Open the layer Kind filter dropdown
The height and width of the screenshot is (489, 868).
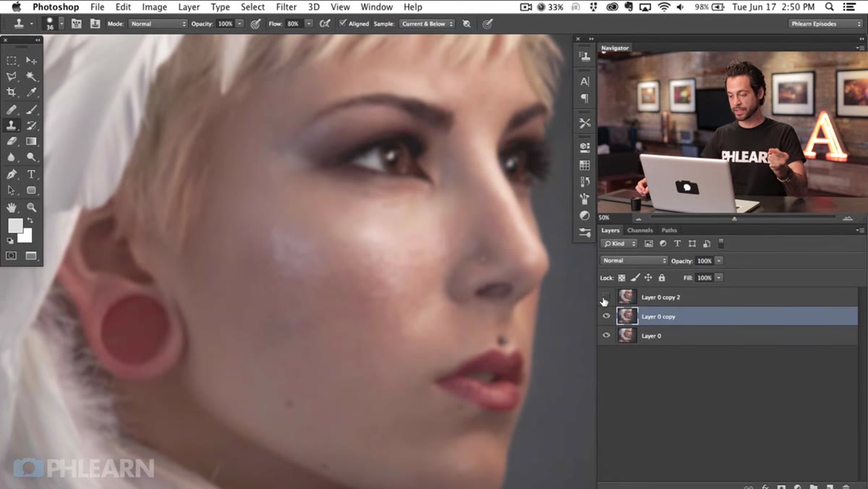(619, 244)
